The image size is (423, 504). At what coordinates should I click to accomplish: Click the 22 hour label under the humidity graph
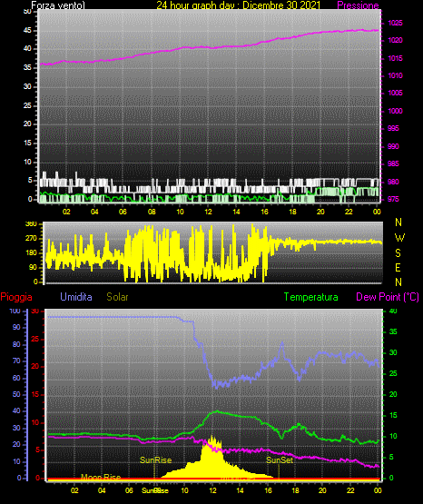(350, 490)
